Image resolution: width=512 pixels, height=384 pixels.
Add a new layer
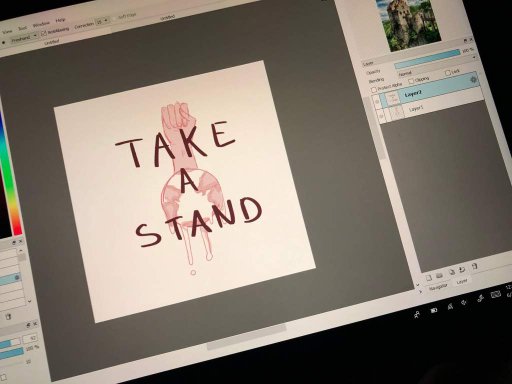[x=429, y=277]
